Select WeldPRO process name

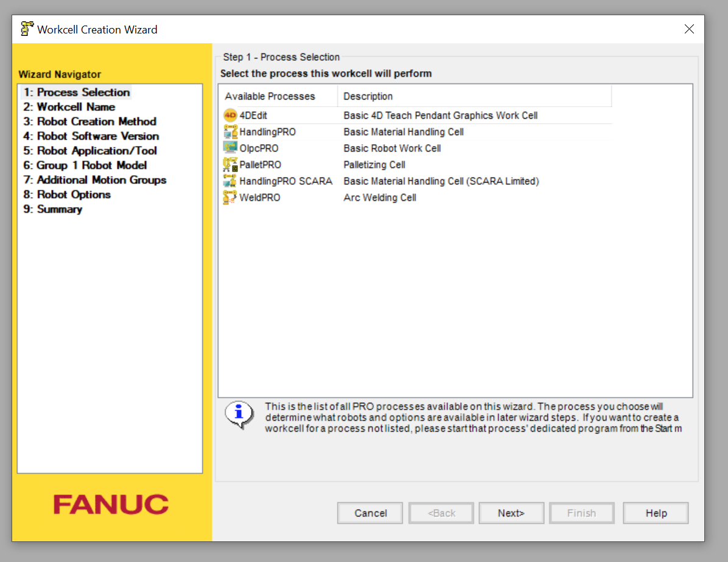pyautogui.click(x=259, y=198)
